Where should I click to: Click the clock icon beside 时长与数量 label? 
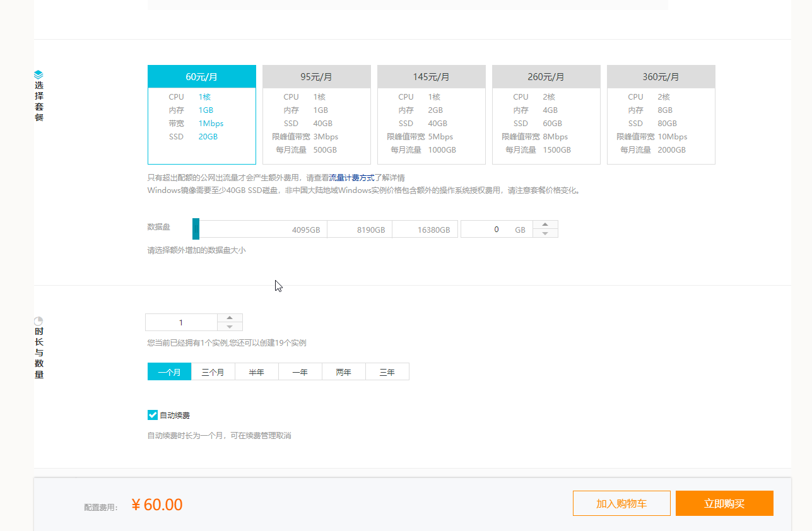point(38,320)
